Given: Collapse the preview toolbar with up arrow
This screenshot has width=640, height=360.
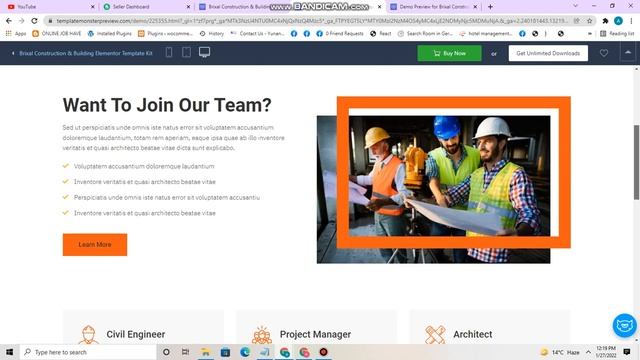Looking at the screenshot, I should tap(628, 53).
